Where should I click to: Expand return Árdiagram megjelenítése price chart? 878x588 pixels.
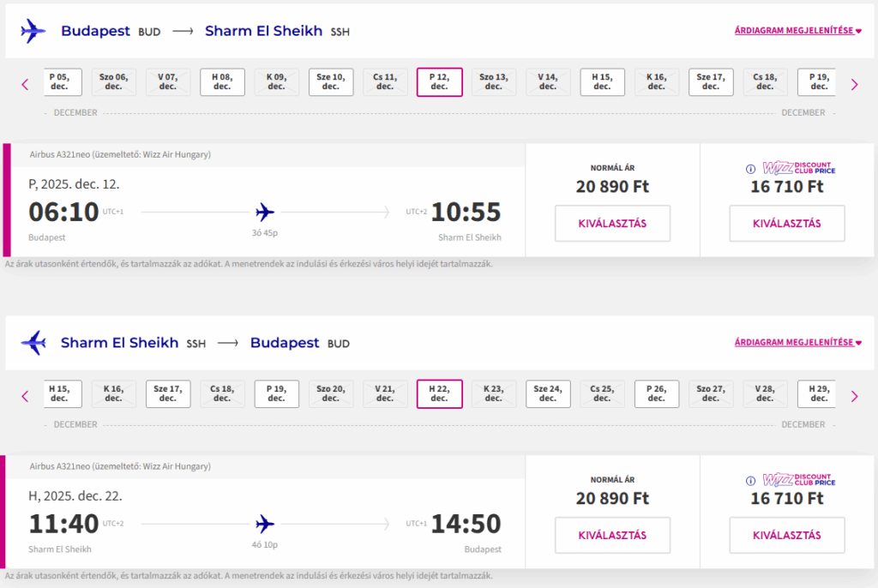797,343
